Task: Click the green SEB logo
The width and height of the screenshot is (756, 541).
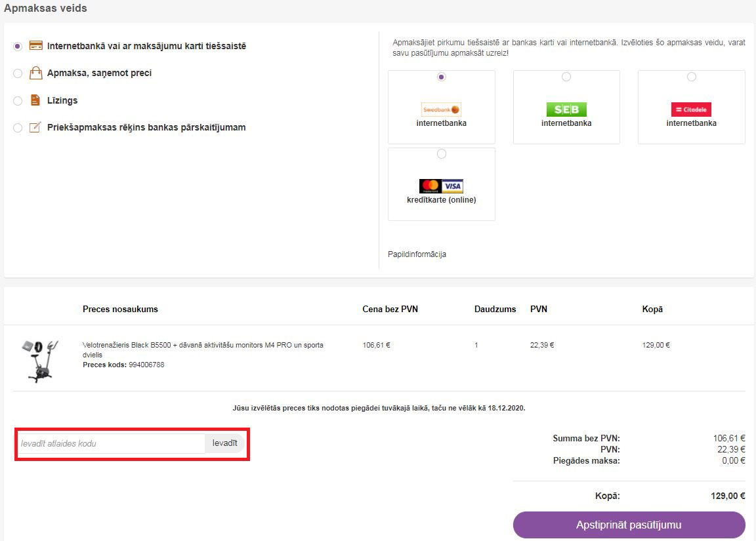Action: 566,110
